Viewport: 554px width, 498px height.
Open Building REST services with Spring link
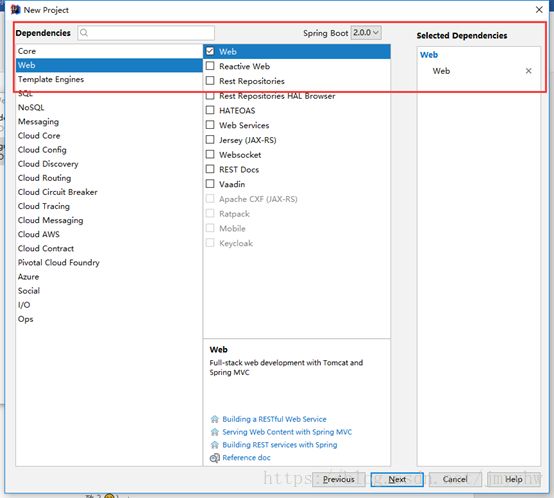pos(279,445)
